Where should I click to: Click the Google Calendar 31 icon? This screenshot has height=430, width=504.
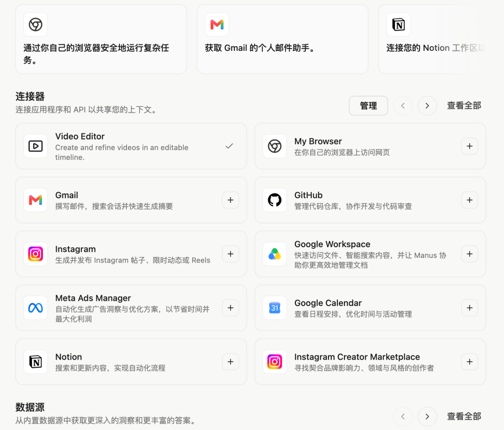[275, 308]
